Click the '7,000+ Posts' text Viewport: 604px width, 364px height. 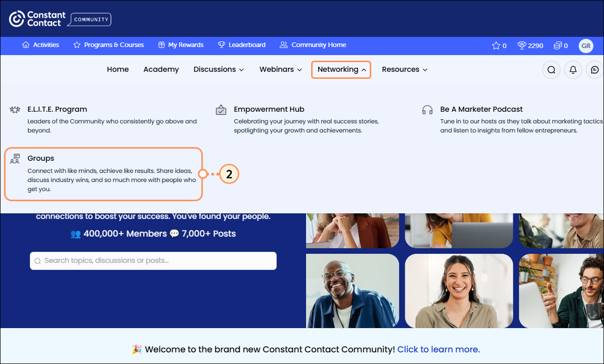point(208,234)
